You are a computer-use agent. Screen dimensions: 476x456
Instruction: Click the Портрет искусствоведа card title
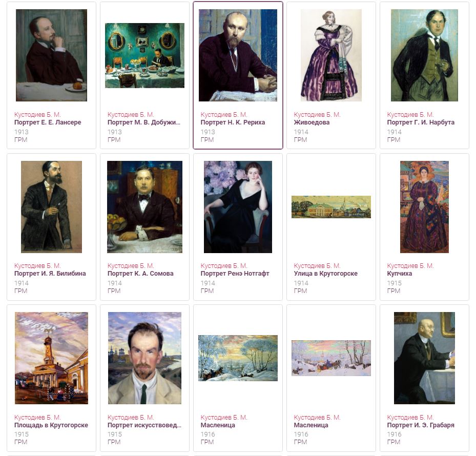pyautogui.click(x=144, y=425)
